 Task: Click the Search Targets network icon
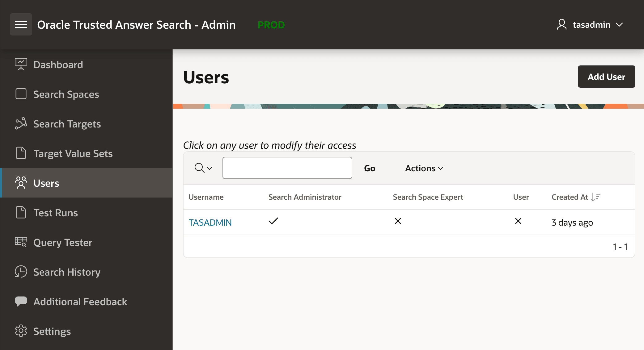click(21, 123)
